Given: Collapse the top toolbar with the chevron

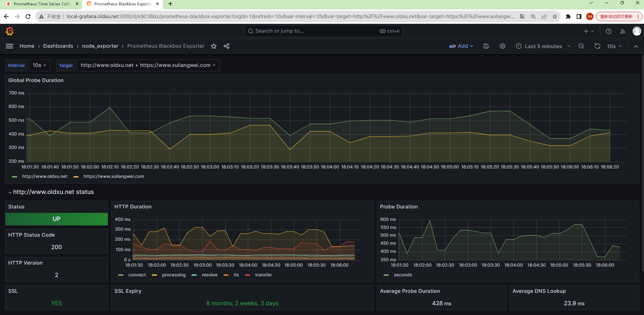Looking at the screenshot, I should click(x=636, y=46).
